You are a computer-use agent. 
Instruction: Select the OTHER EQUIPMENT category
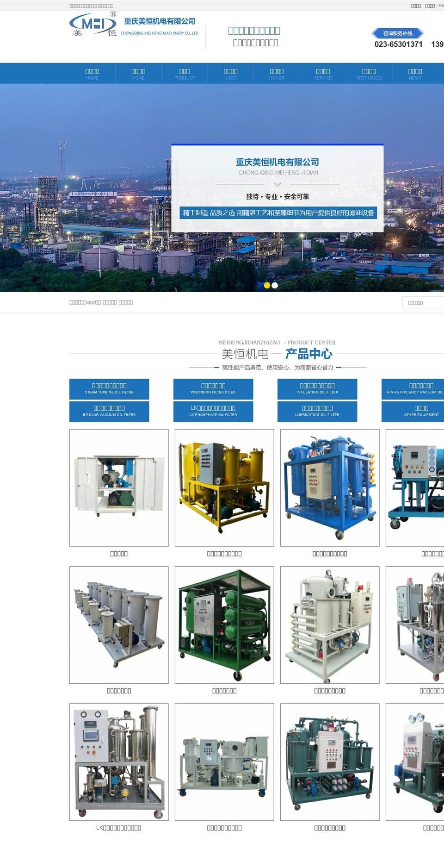tap(413, 412)
